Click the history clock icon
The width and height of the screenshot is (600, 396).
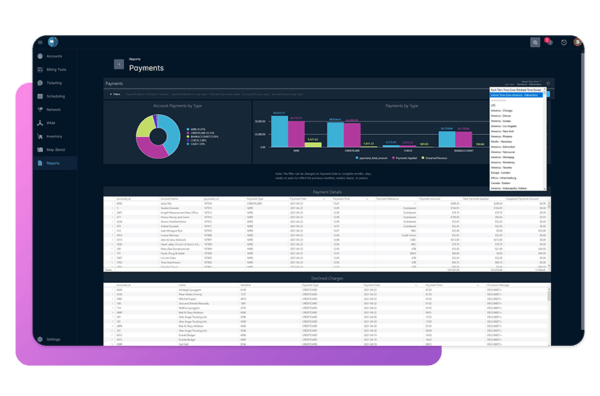tap(564, 42)
